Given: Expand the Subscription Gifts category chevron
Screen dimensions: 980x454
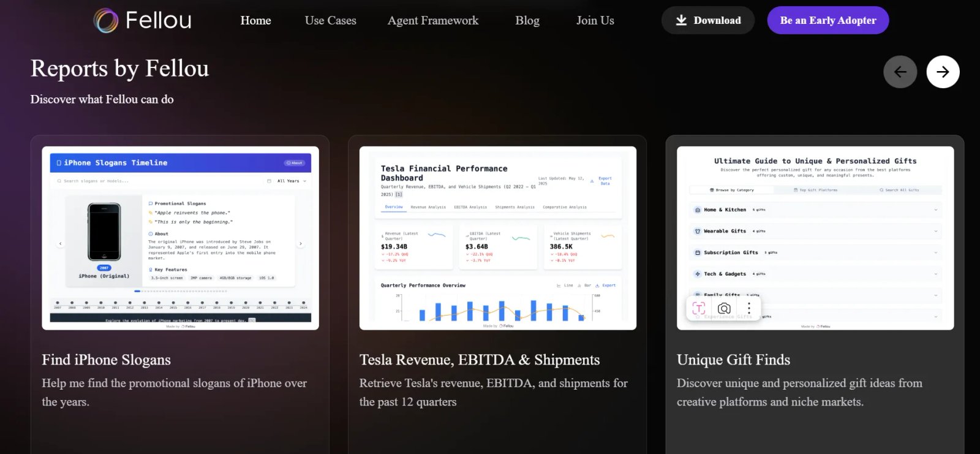Looking at the screenshot, I should 935,252.
